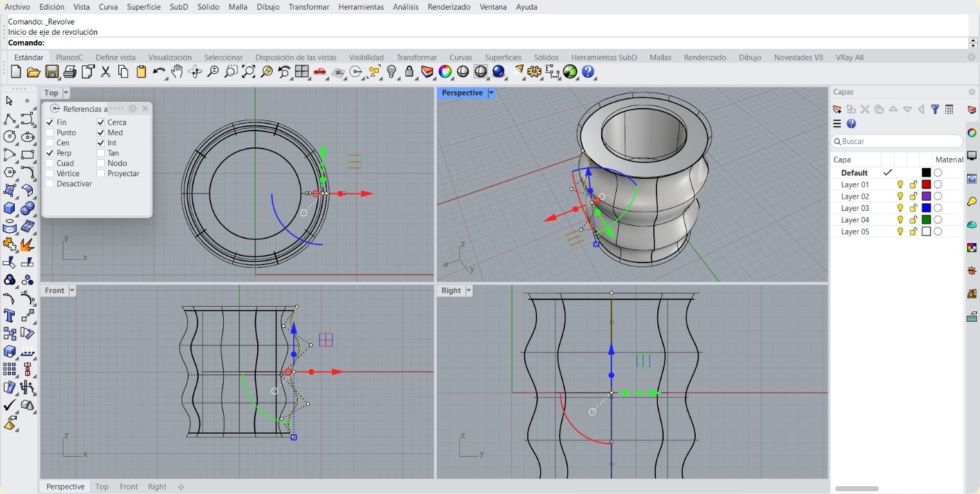Enable the Cen object snap
Screen dimensions: 980x494
point(50,143)
